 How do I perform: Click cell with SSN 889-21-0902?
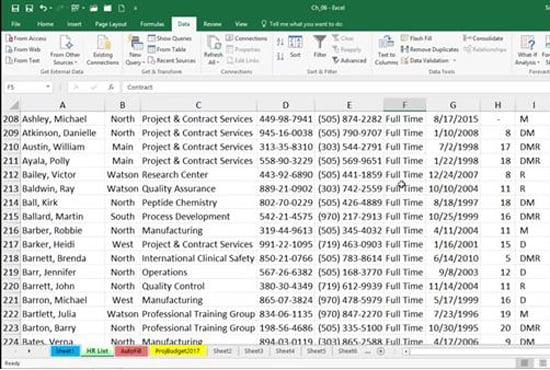pos(286,189)
